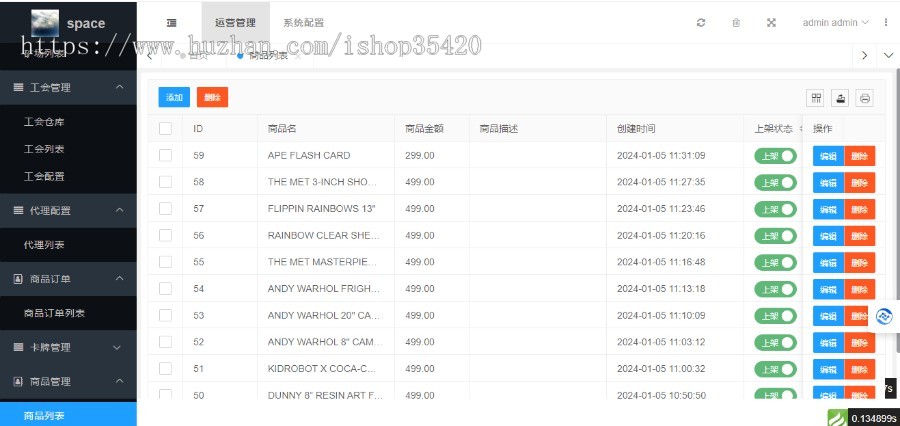
Task: Click the 商品名 column header
Action: pyautogui.click(x=282, y=129)
